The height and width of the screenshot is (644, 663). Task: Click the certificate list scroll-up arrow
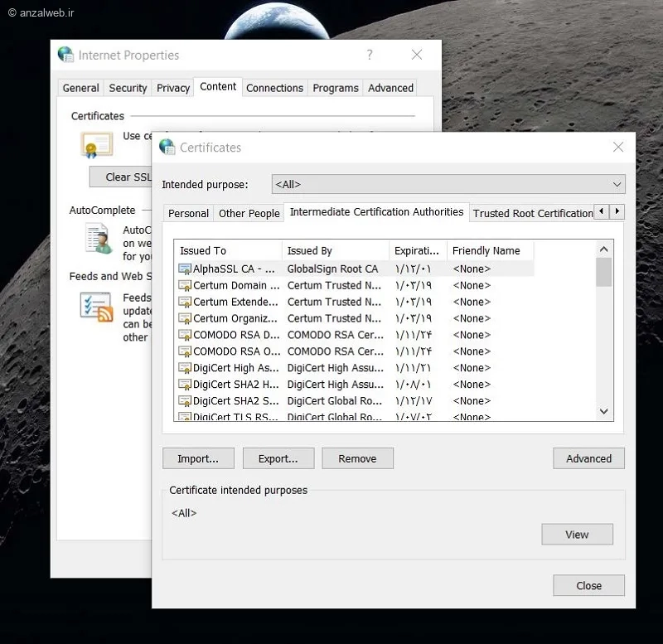(604, 249)
